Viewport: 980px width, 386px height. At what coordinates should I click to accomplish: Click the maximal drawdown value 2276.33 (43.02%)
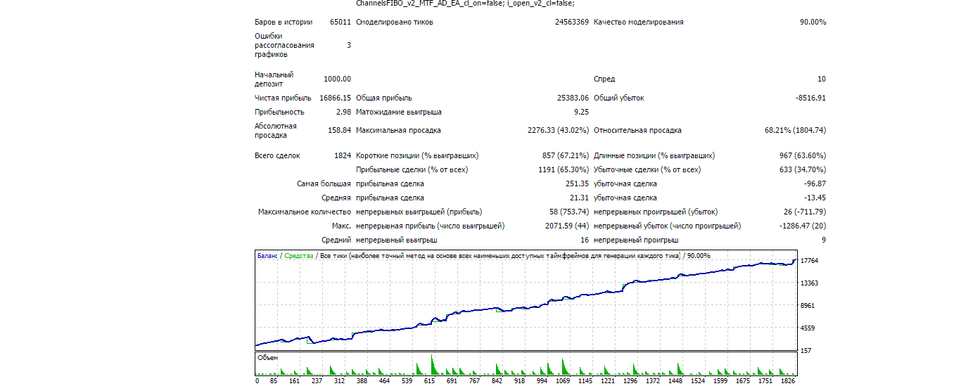[x=558, y=130]
